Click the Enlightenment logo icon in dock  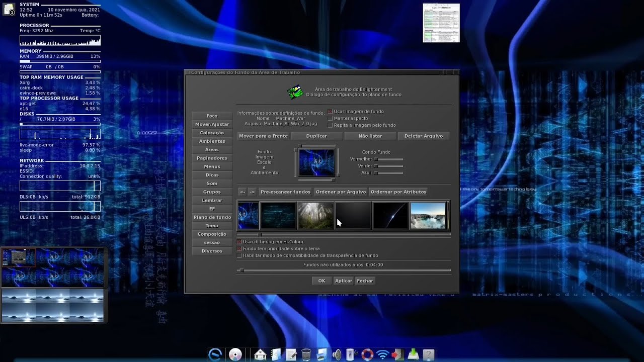tap(215, 354)
